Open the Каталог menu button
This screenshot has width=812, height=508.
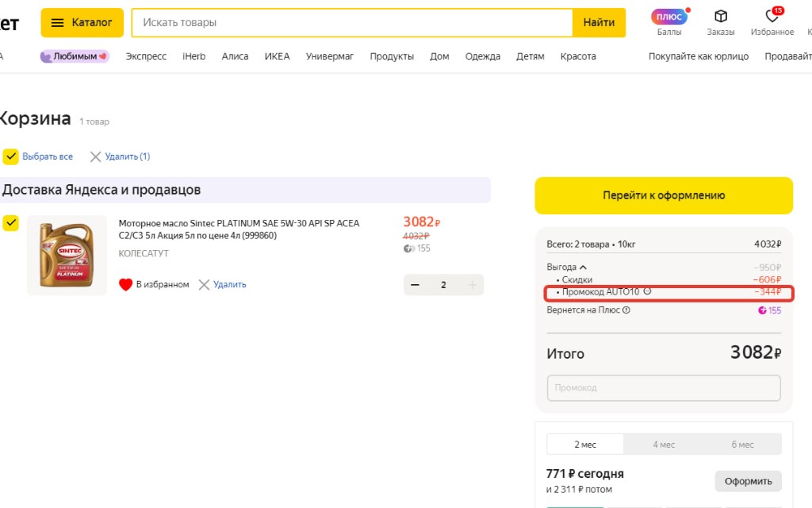coord(82,23)
